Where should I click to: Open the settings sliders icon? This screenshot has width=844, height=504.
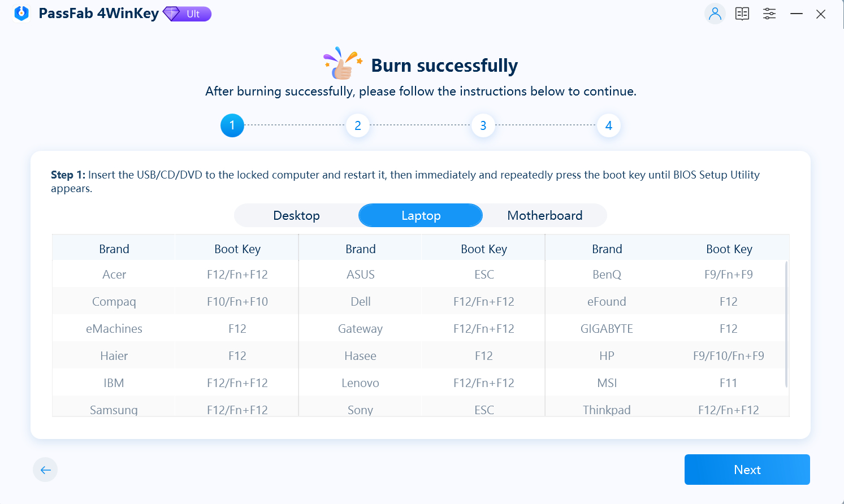(x=769, y=14)
